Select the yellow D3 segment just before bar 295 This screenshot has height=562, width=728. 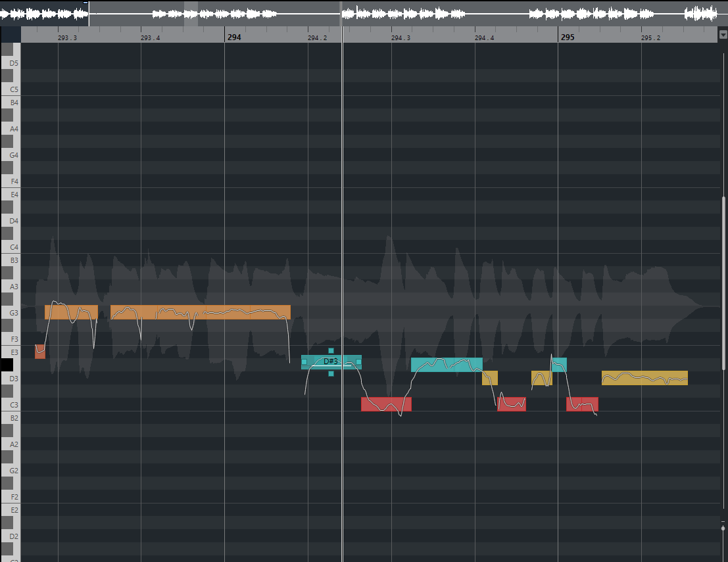pyautogui.click(x=542, y=378)
